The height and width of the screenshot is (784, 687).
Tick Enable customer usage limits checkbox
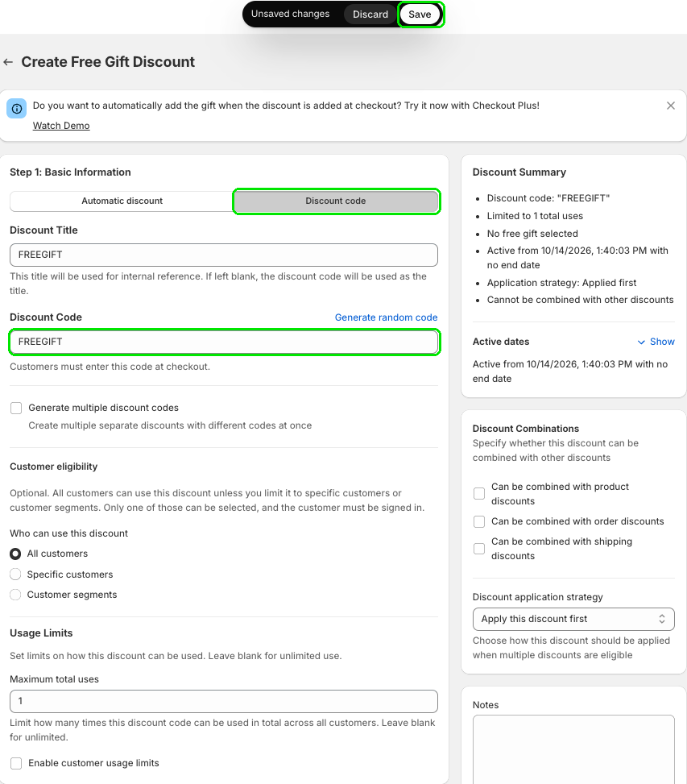click(x=16, y=764)
